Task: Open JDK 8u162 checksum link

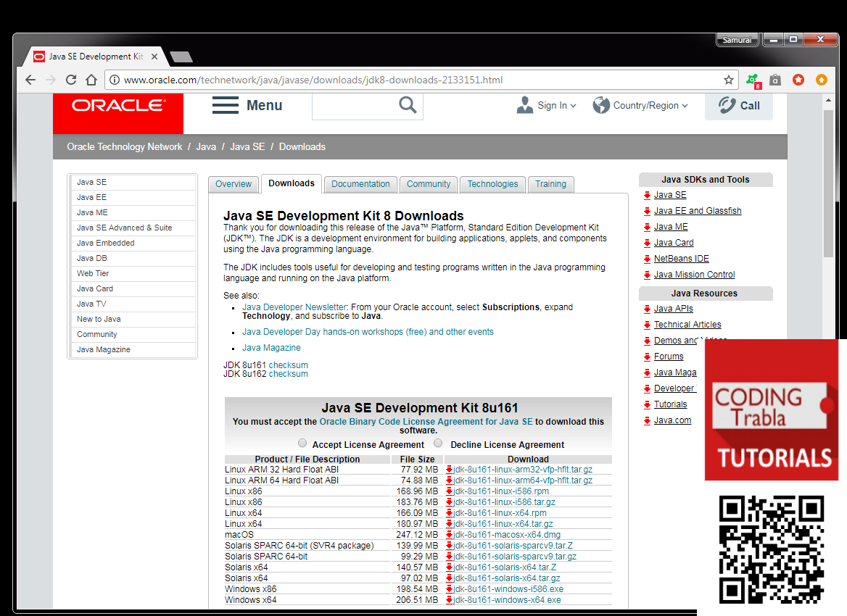Action: (289, 374)
